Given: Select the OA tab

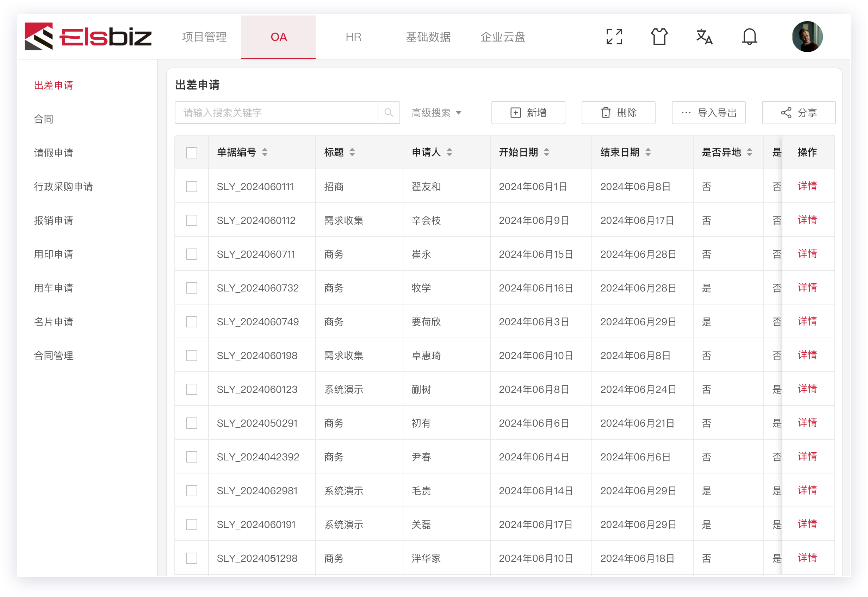Looking at the screenshot, I should (x=279, y=37).
